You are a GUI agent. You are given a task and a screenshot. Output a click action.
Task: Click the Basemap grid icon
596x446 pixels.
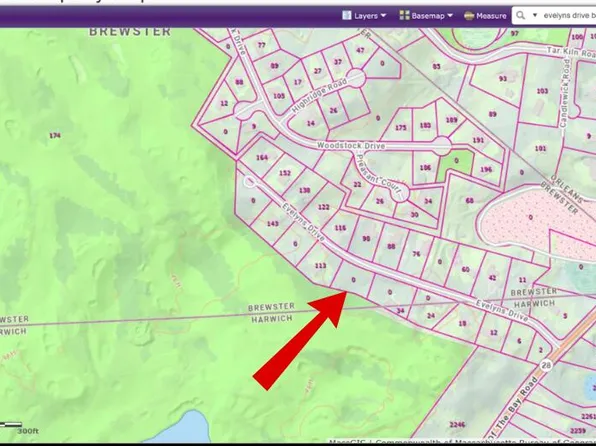[x=404, y=15]
